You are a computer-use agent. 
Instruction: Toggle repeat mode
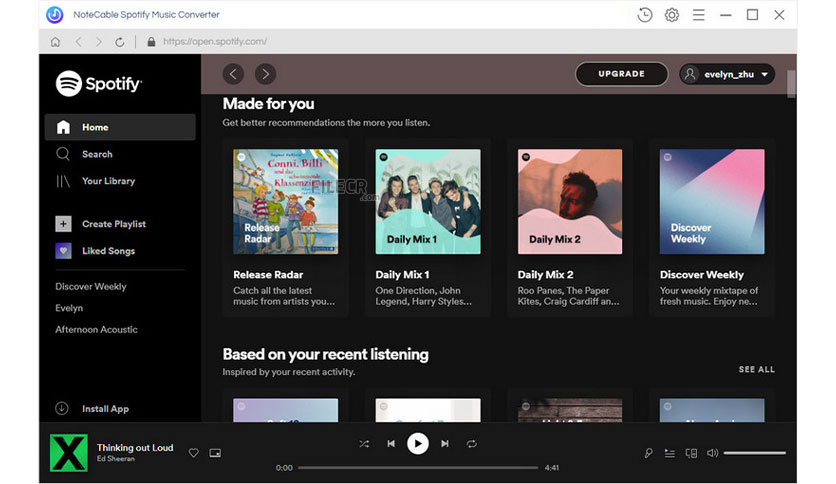[x=471, y=443]
